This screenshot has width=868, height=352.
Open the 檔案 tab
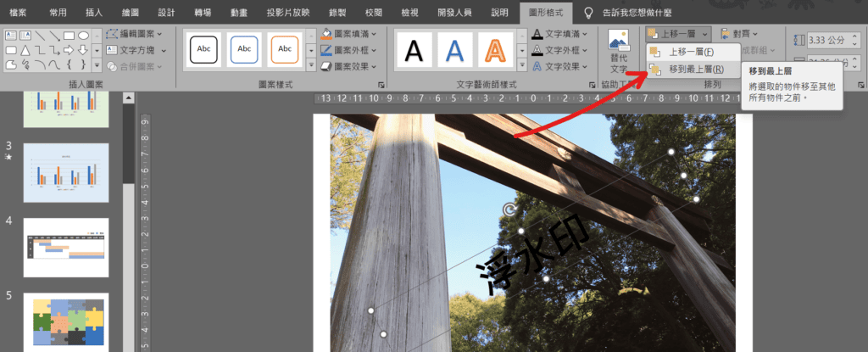click(19, 12)
